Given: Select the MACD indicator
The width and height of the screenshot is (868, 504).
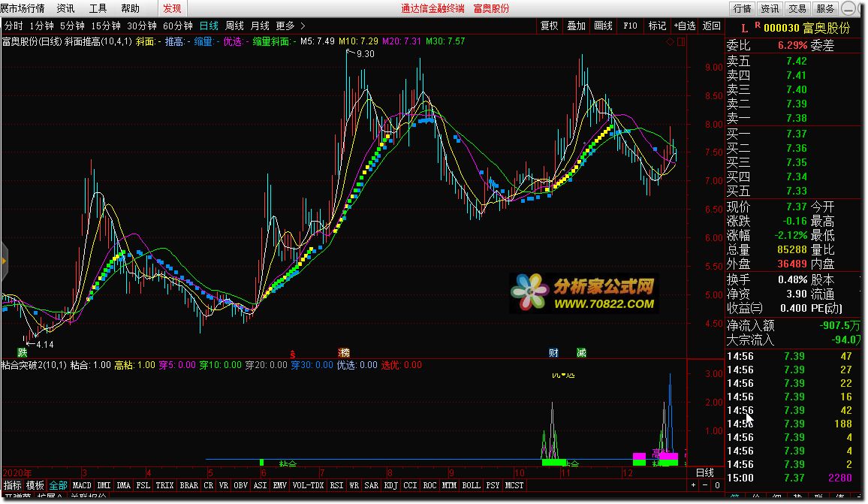Looking at the screenshot, I should (82, 485).
